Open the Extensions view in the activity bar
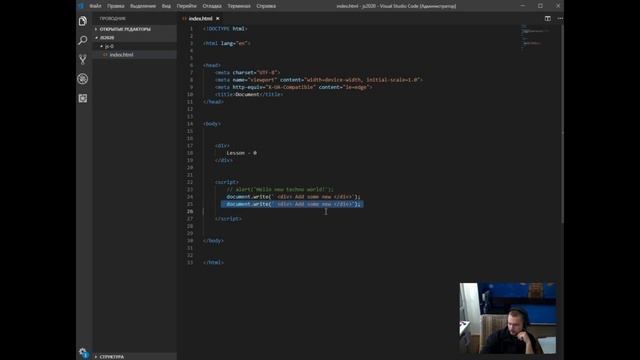Viewport: 640px width, 360px height. pos(83,98)
